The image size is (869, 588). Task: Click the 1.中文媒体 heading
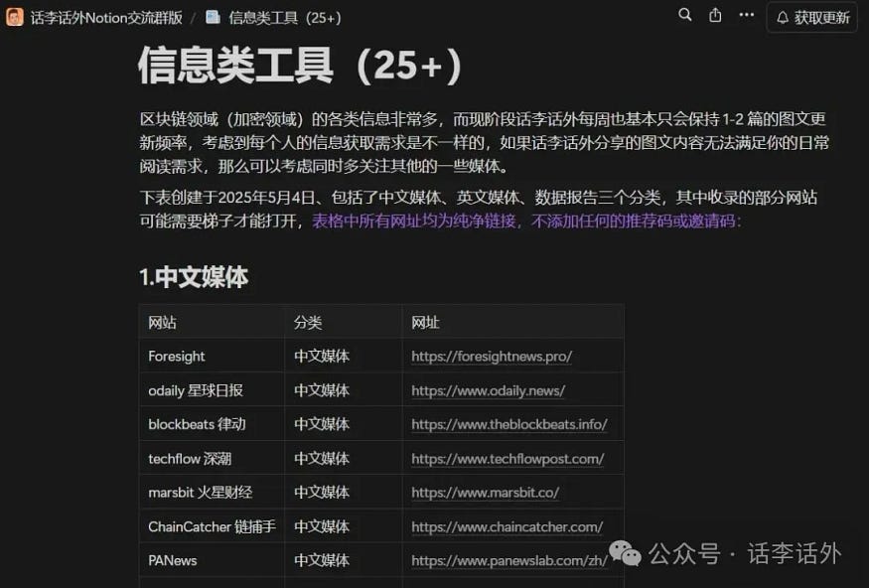click(x=194, y=277)
